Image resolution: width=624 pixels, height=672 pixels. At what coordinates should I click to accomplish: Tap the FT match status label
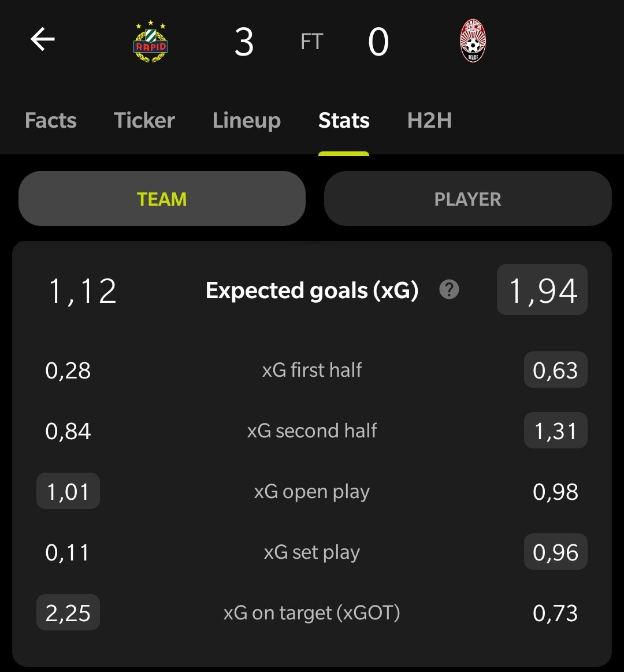pos(311,42)
